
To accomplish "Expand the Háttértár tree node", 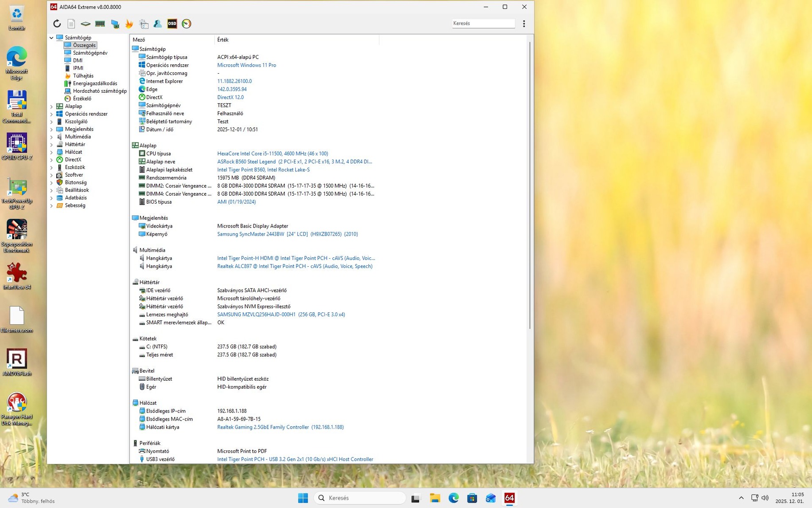I will (51, 145).
